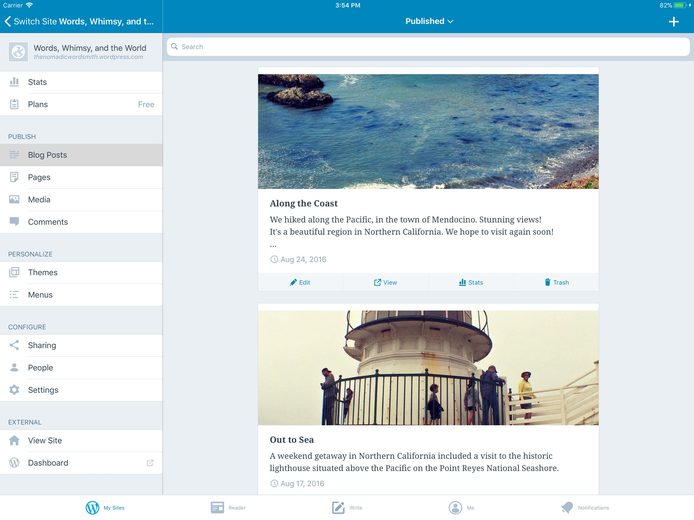The height and width of the screenshot is (520, 694).
Task: Open Media menu row label
Action: click(39, 200)
